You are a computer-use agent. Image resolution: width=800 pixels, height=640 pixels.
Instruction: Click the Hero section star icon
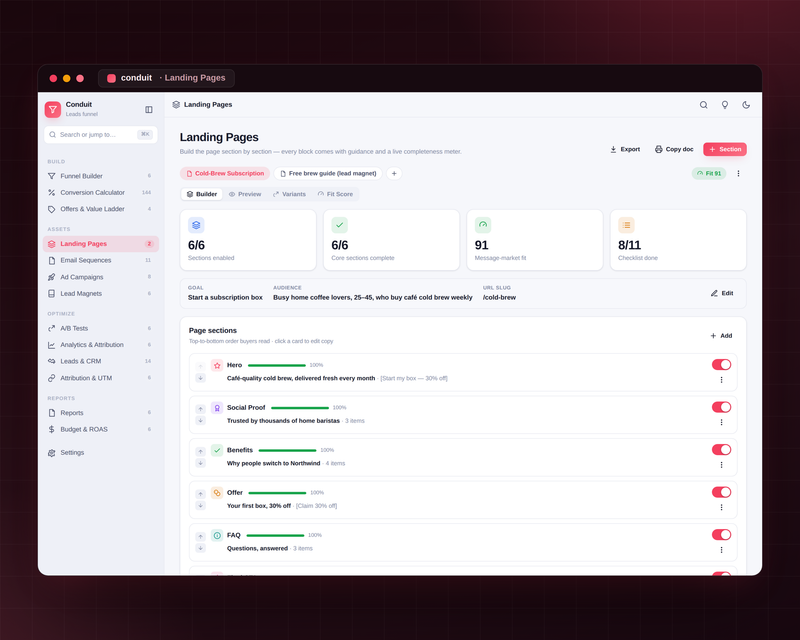pos(217,365)
